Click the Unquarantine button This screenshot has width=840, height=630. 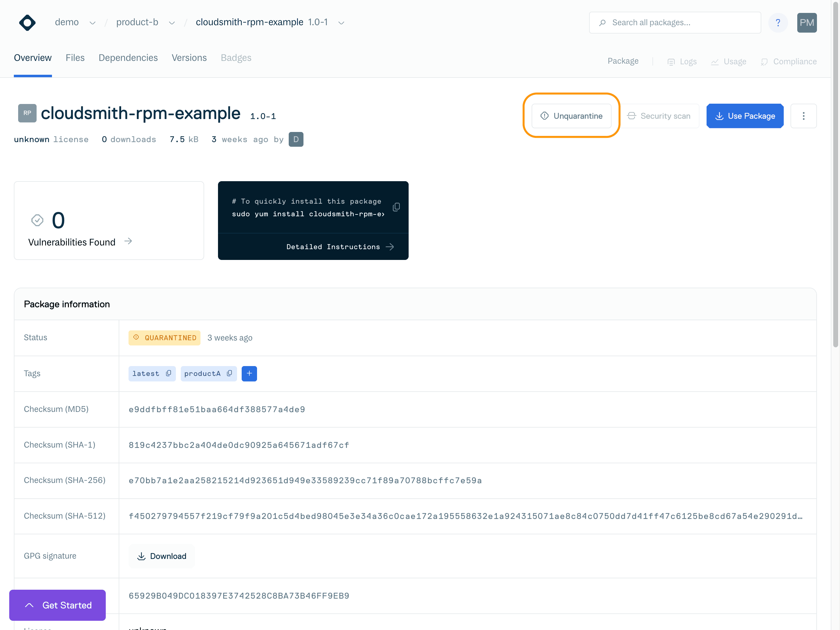point(571,116)
